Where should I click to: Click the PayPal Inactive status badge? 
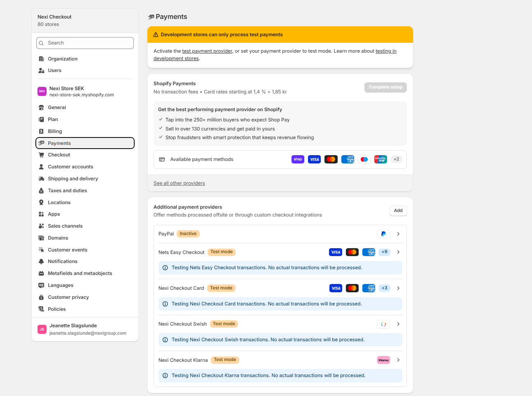coord(188,234)
